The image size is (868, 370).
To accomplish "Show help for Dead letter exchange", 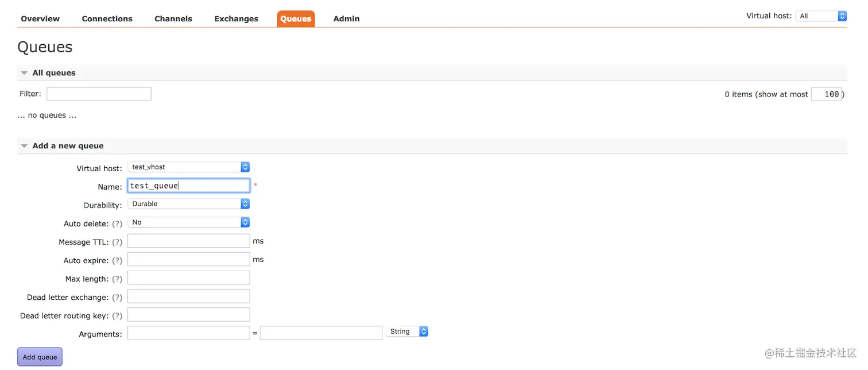I will click(117, 297).
